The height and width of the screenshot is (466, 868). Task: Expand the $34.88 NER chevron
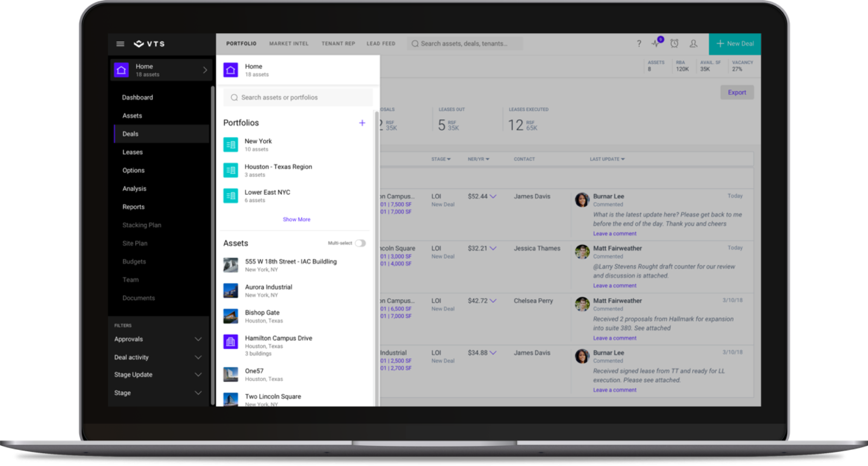click(x=493, y=353)
